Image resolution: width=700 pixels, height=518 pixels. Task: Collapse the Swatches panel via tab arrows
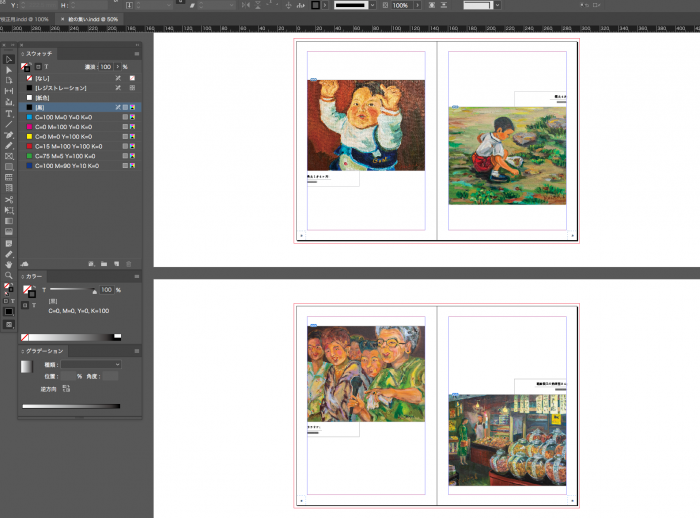coord(23,54)
